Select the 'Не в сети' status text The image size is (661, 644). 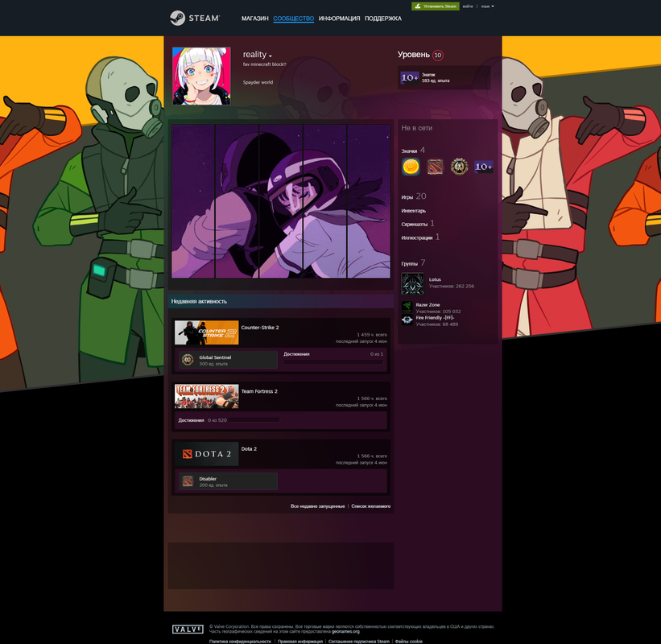tap(416, 128)
